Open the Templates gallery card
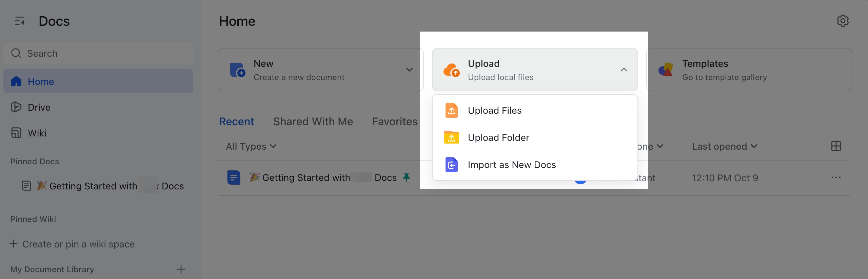 (749, 70)
